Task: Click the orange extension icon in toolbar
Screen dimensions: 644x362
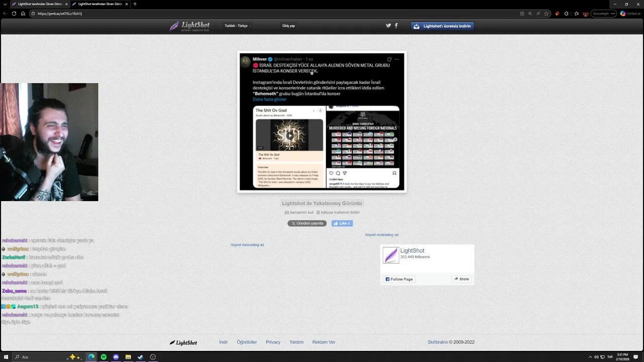Action: (557, 14)
